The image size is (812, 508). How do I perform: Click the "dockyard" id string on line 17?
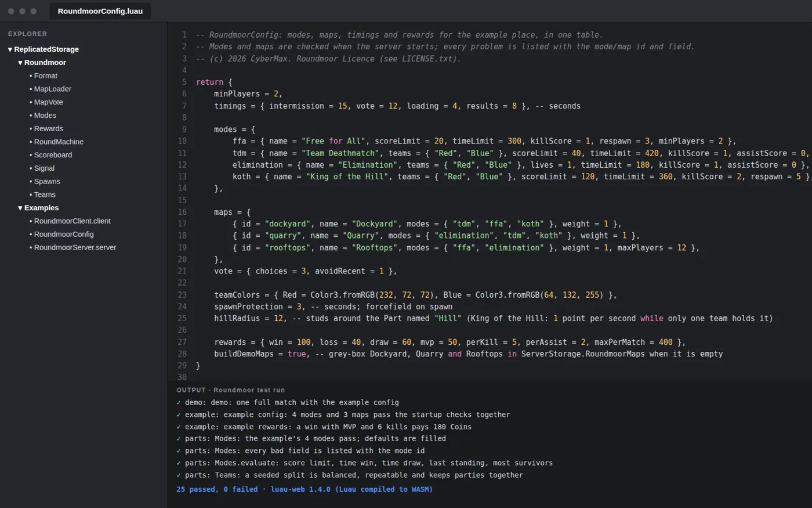288,224
